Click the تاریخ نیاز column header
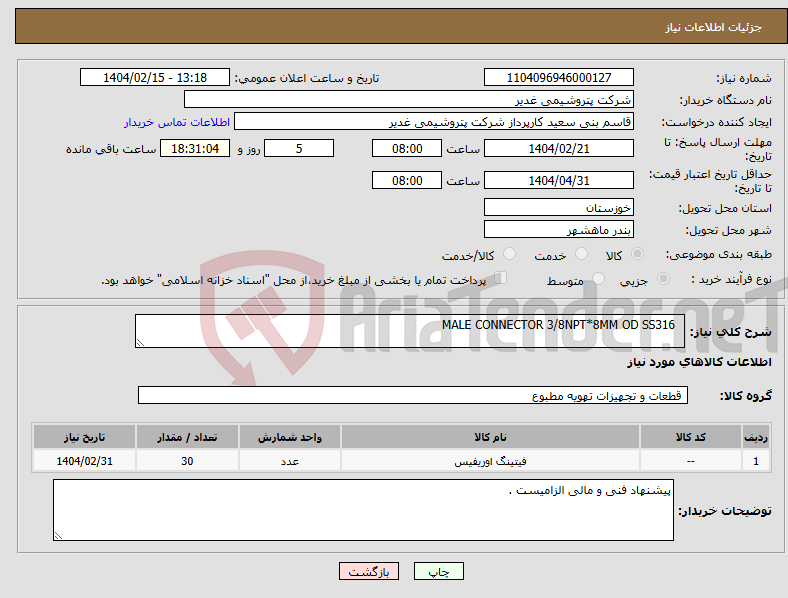This screenshot has width=788, height=598. 84,437
